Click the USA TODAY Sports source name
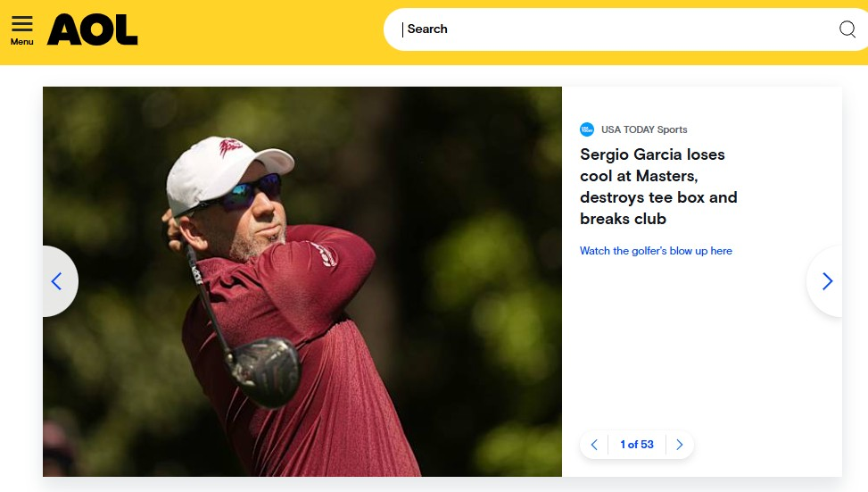This screenshot has width=868, height=492. (644, 129)
